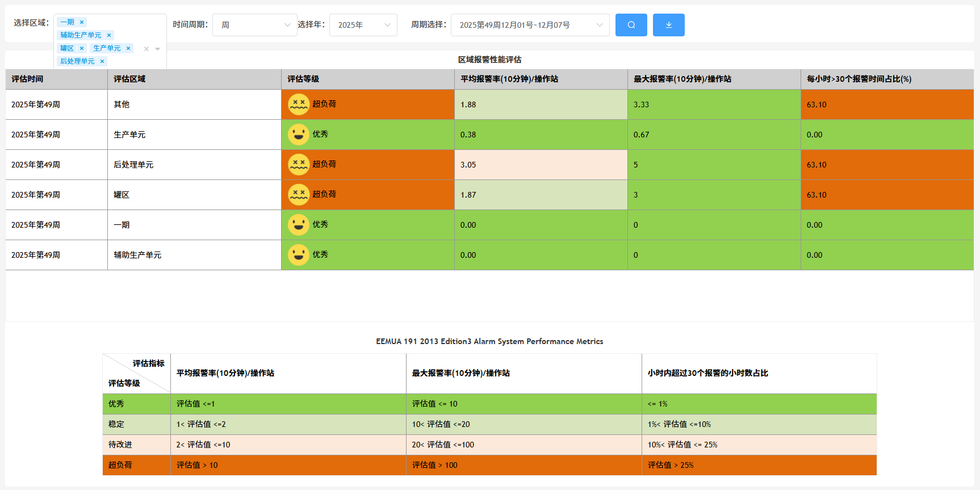Select the 罐区 region cell

pos(195,195)
